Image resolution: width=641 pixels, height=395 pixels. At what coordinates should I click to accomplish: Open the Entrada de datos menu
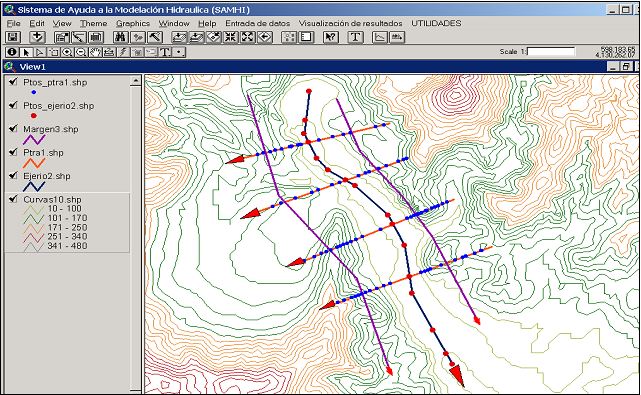258,23
